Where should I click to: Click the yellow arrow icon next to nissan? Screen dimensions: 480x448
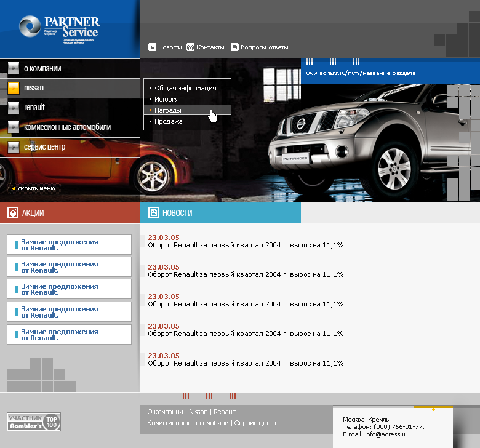tap(14, 88)
